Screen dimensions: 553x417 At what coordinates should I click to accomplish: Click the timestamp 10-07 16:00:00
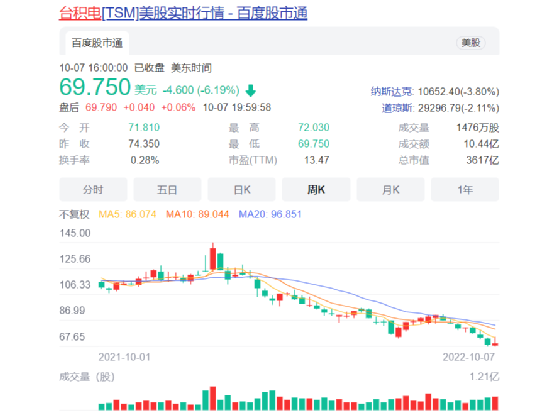coord(93,68)
